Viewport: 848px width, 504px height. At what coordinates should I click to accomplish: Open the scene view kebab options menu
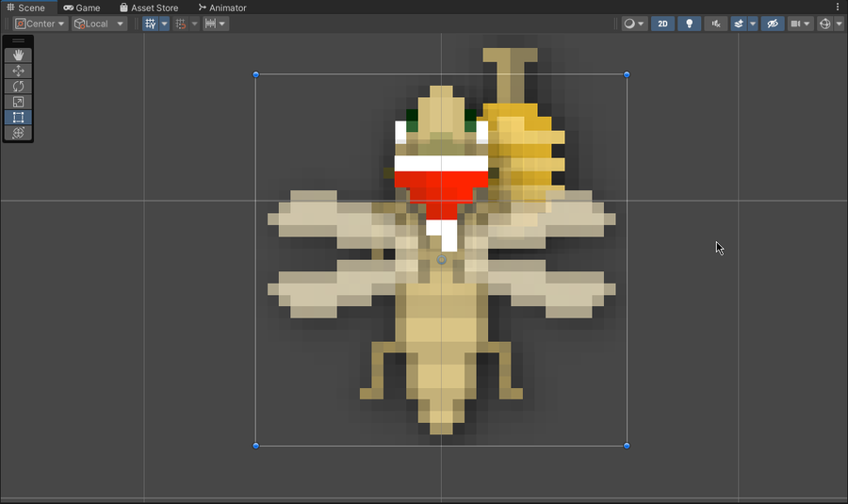coord(838,7)
